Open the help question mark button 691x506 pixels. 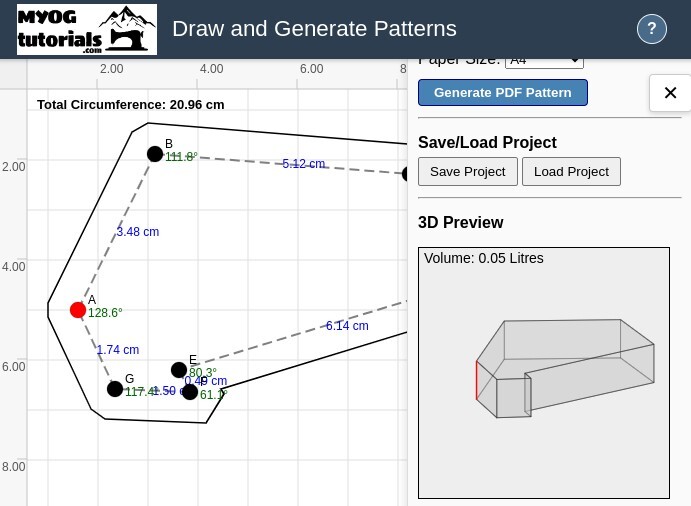tap(651, 29)
